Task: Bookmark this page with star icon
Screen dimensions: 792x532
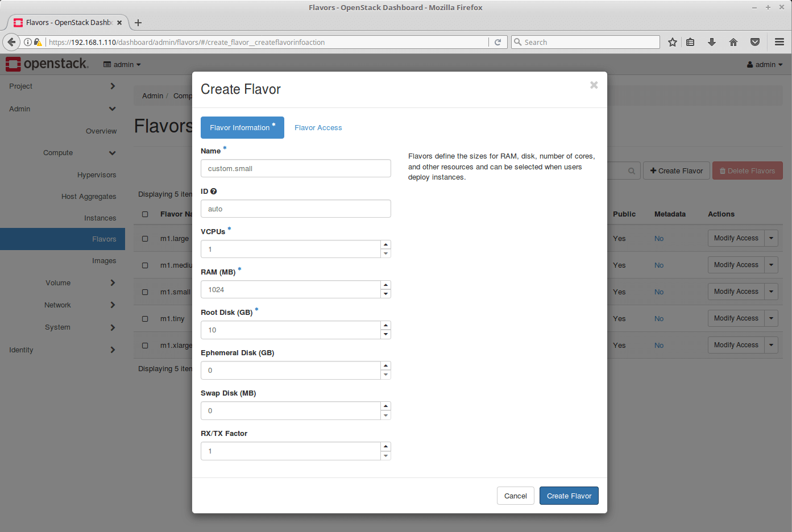Action: click(673, 42)
